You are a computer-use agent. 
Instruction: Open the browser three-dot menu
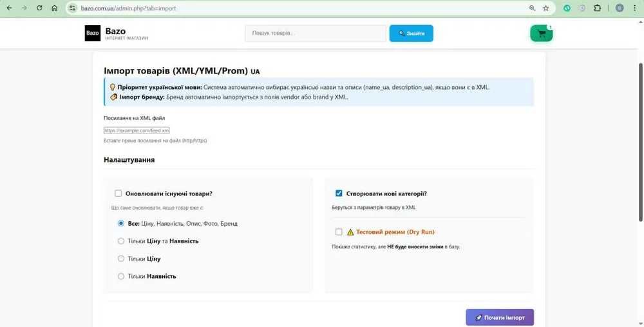(634, 8)
